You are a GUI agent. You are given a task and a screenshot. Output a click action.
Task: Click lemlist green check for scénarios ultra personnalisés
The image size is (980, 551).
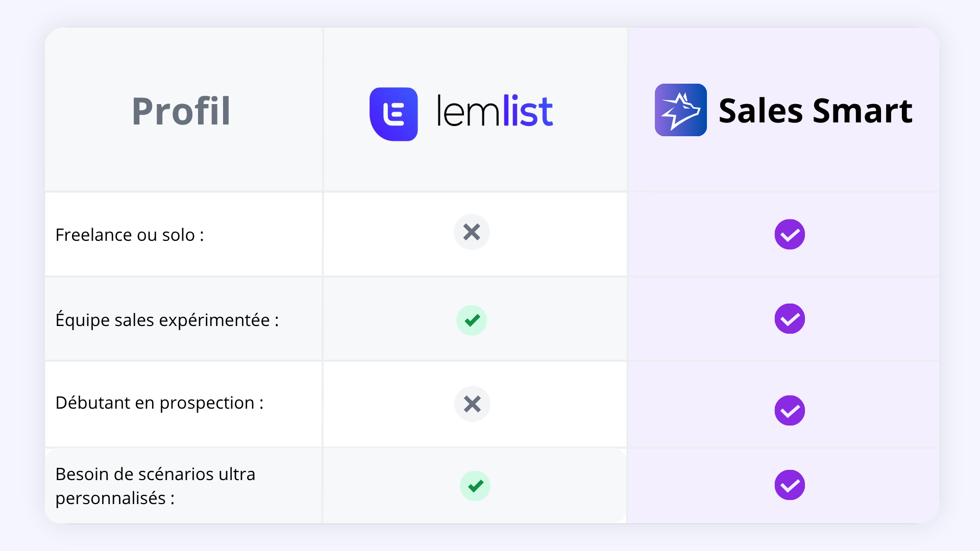click(475, 486)
